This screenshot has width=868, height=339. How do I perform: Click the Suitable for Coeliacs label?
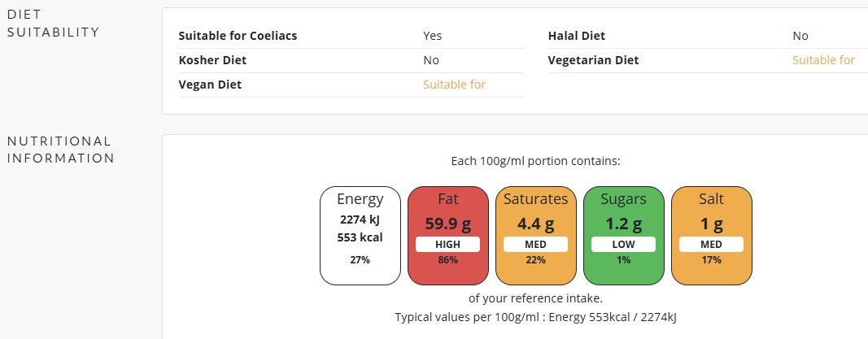pos(238,36)
